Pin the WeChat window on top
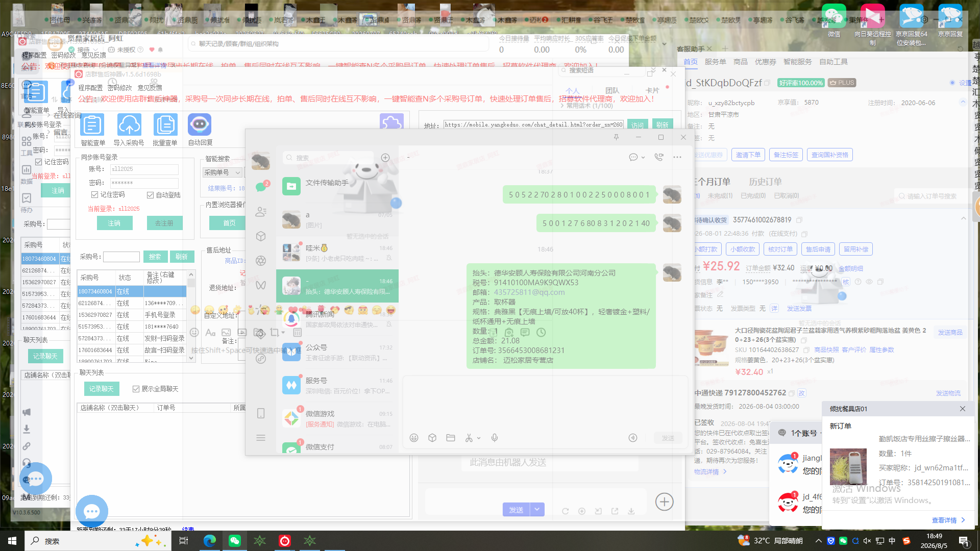The width and height of the screenshot is (980, 551). coord(616,137)
